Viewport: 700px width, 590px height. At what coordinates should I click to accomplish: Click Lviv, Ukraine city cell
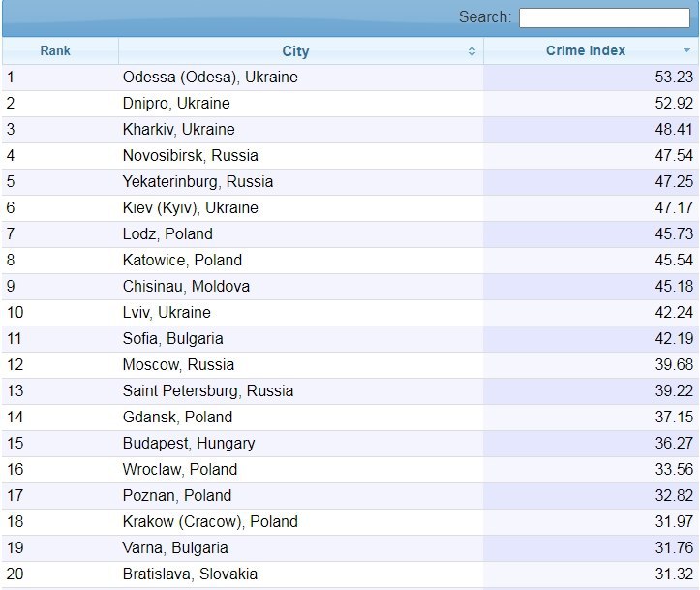pyautogui.click(x=301, y=313)
